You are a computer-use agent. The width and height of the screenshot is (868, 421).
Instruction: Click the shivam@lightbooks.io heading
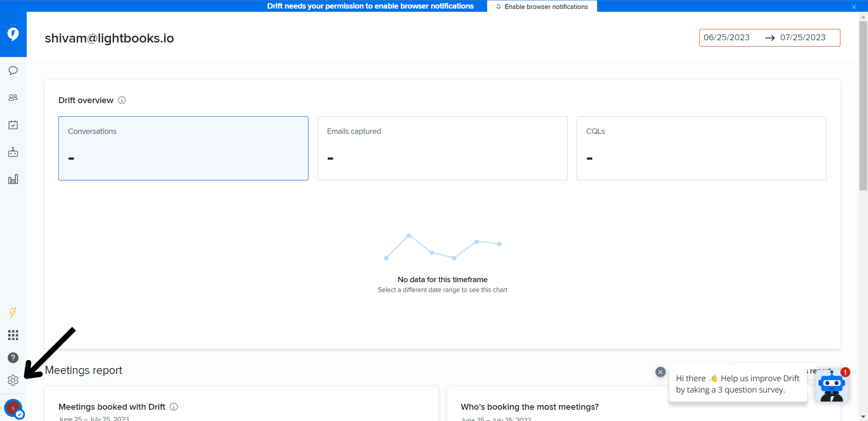pos(109,38)
